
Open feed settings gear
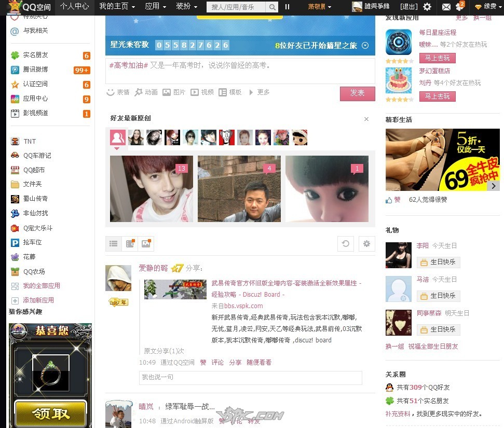[367, 243]
